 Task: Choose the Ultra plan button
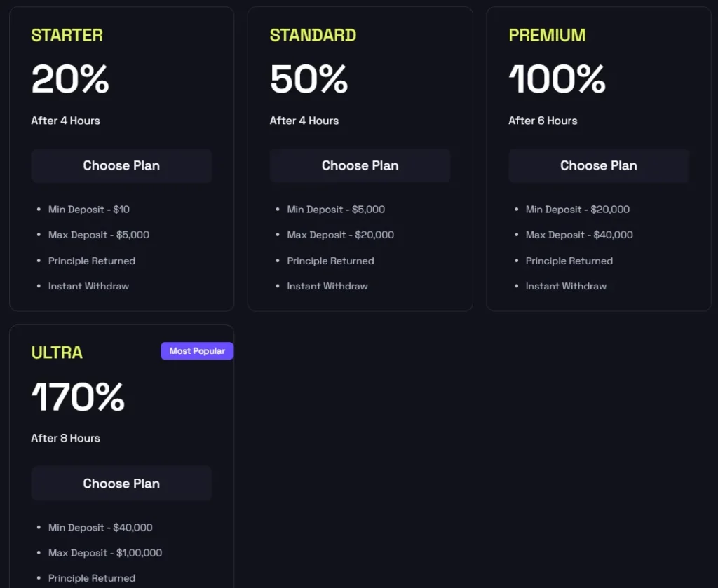[121, 484]
